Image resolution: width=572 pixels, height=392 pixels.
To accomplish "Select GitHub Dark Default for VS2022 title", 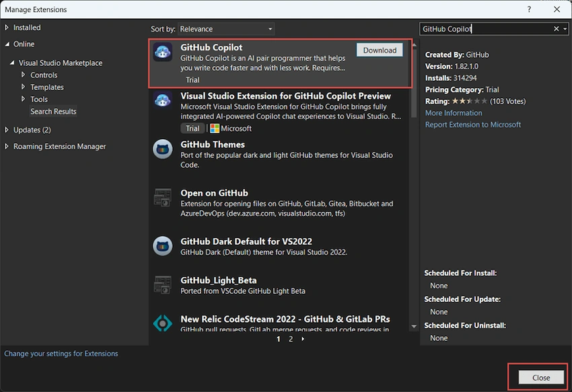I will [x=246, y=241].
